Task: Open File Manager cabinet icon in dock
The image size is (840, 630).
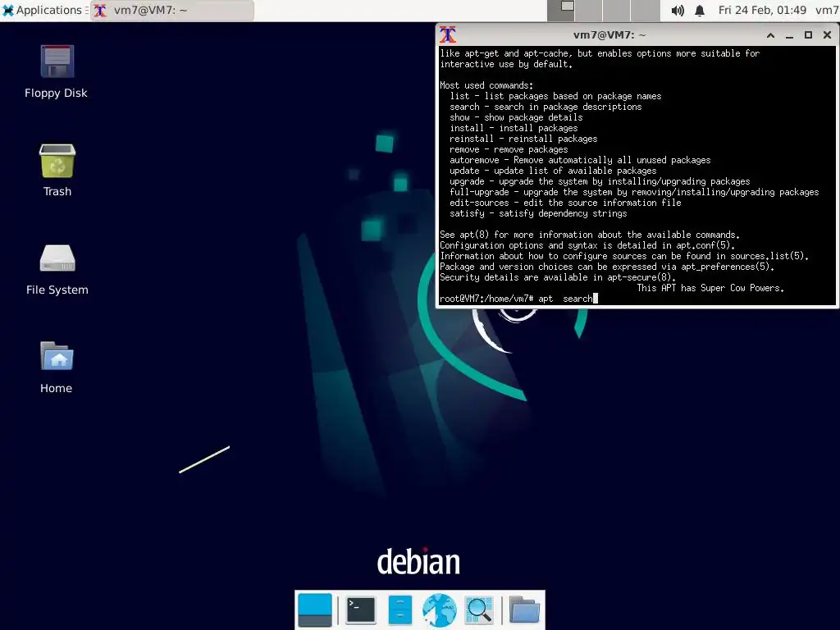Action: [x=399, y=609]
